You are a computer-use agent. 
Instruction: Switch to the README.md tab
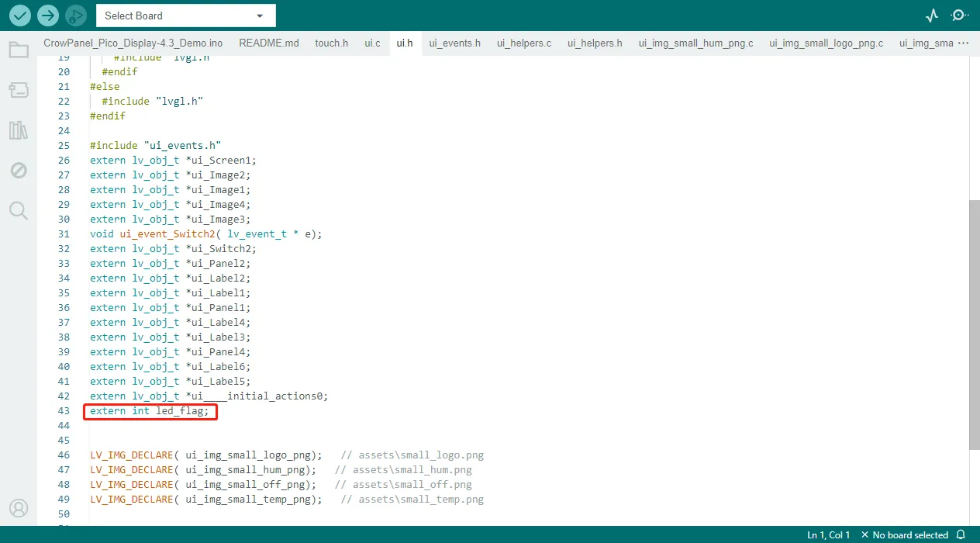[268, 43]
